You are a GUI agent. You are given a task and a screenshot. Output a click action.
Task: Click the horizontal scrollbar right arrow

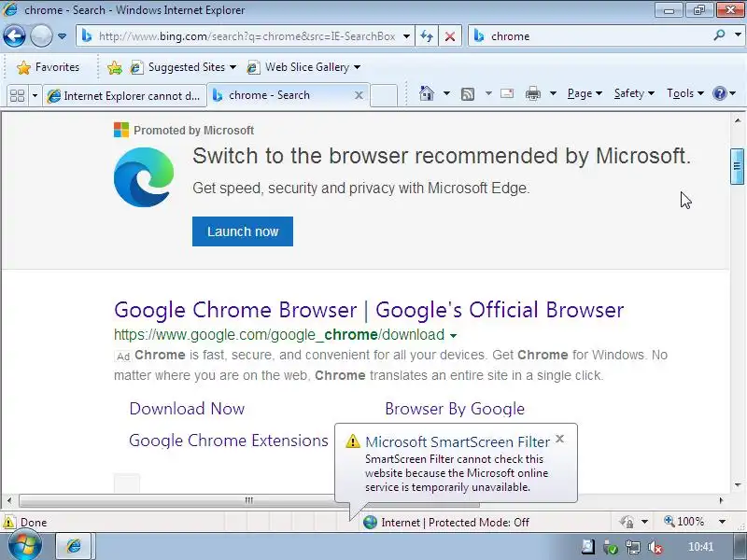721,500
